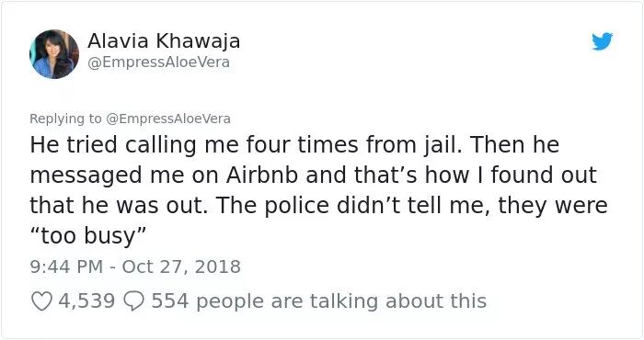
Task: Click the reply speech bubble icon
Action: (134, 301)
